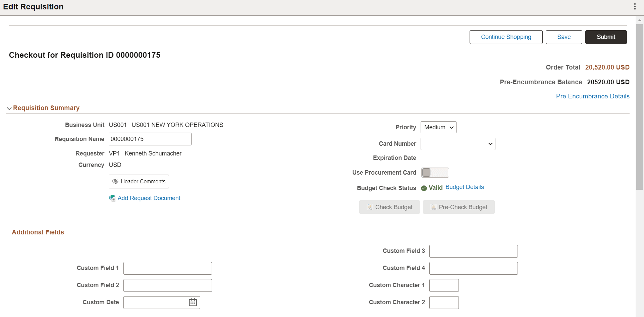Enable the Use Procurement Card switch
The width and height of the screenshot is (644, 317).
click(x=435, y=172)
